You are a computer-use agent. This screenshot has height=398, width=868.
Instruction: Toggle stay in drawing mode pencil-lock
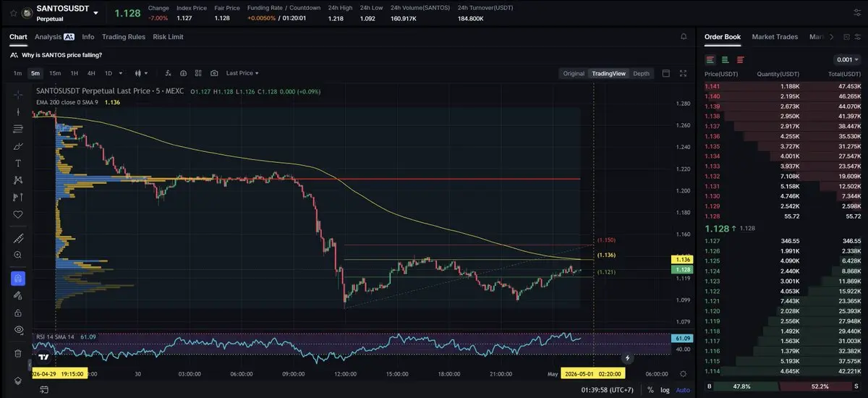point(18,295)
